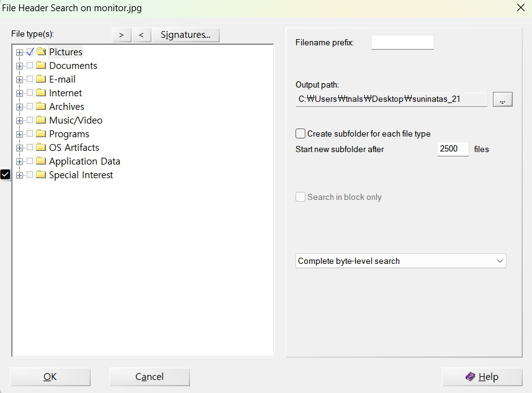
Task: Open the Complete byte-level search dropdown
Action: (400, 261)
